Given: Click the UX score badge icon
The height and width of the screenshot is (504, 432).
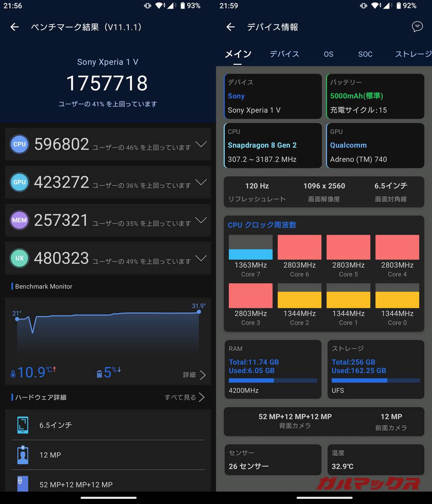Looking at the screenshot, I should [19, 258].
